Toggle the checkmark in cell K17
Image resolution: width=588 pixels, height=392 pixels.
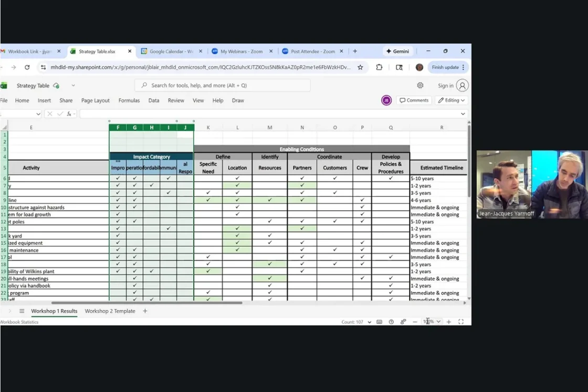pyautogui.click(x=208, y=257)
